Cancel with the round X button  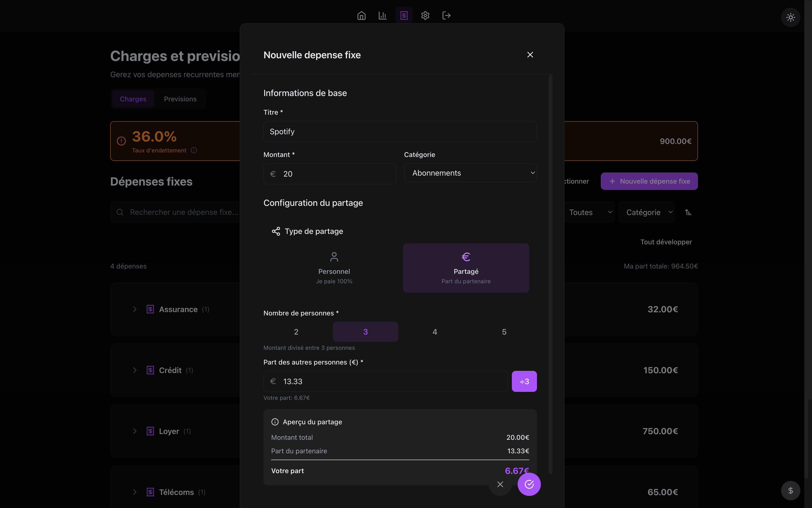pyautogui.click(x=500, y=484)
